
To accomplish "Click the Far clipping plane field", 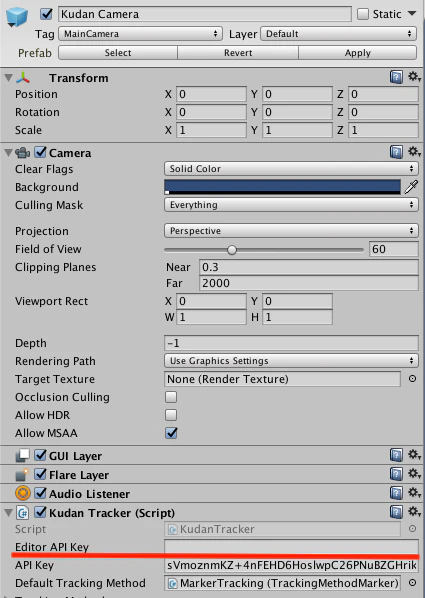I will tap(309, 283).
